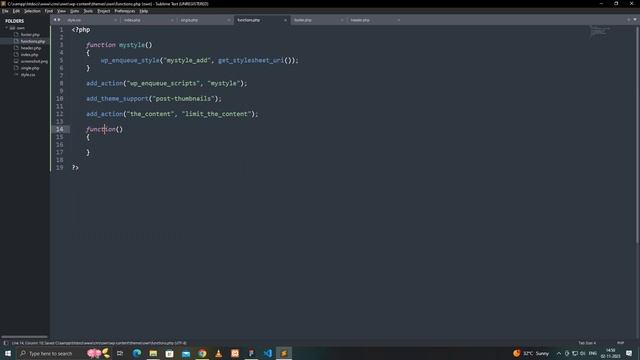Open the Goto menu

[x=74, y=11]
